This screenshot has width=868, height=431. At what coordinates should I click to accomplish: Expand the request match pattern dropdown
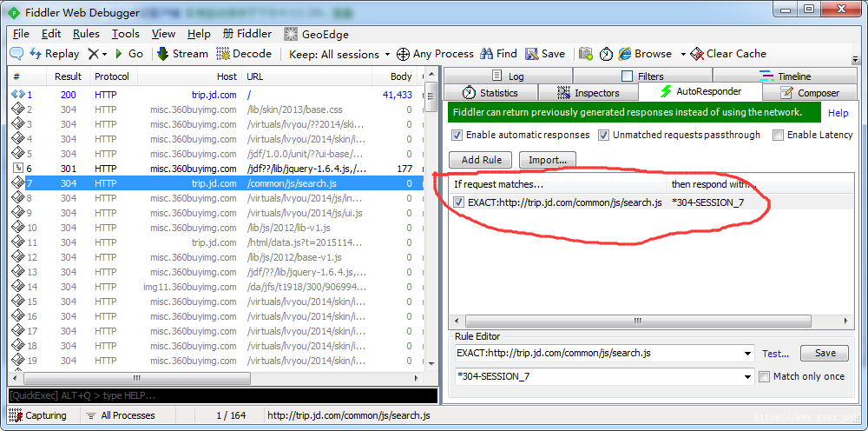coord(748,354)
